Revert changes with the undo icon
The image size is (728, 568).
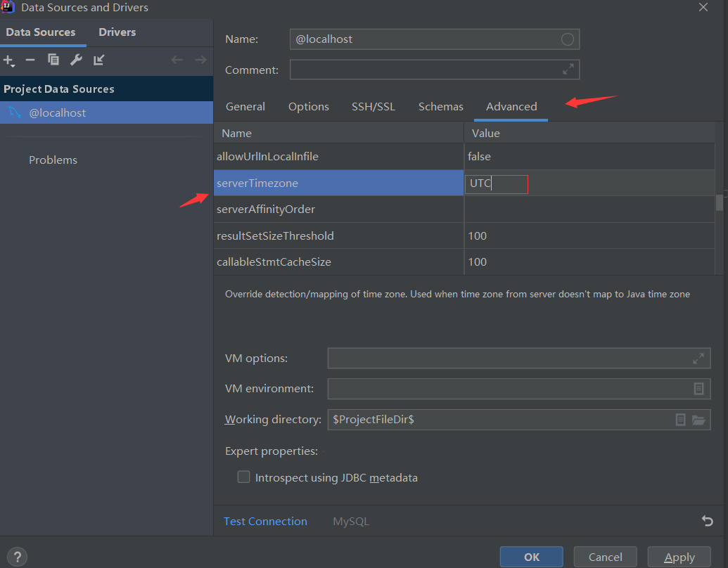point(706,521)
